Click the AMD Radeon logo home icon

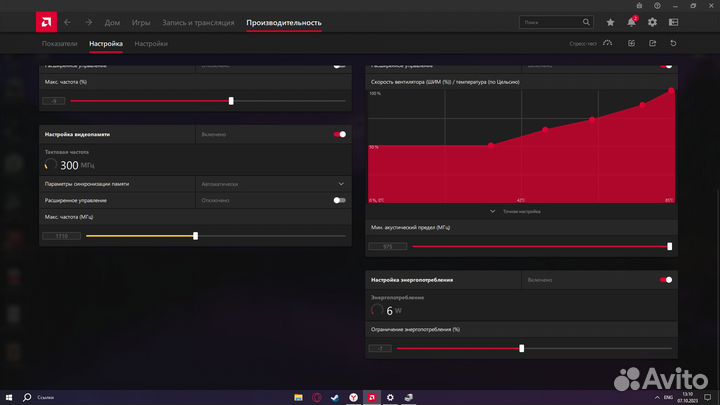46,22
